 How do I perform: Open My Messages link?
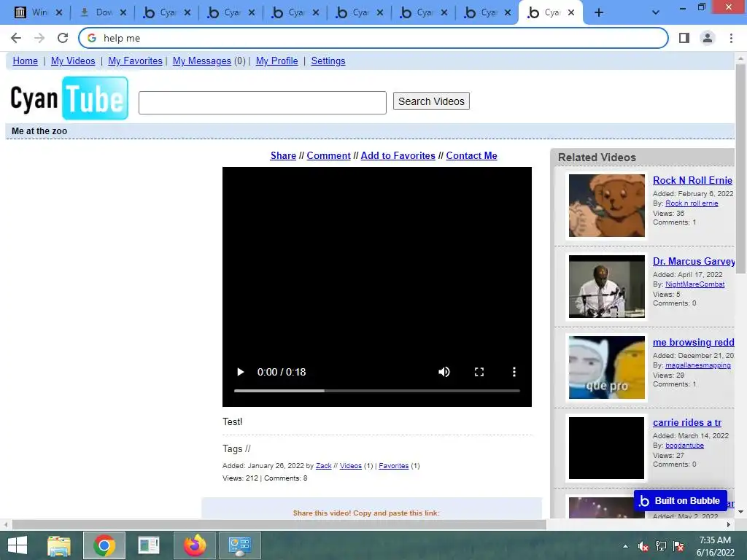point(202,61)
